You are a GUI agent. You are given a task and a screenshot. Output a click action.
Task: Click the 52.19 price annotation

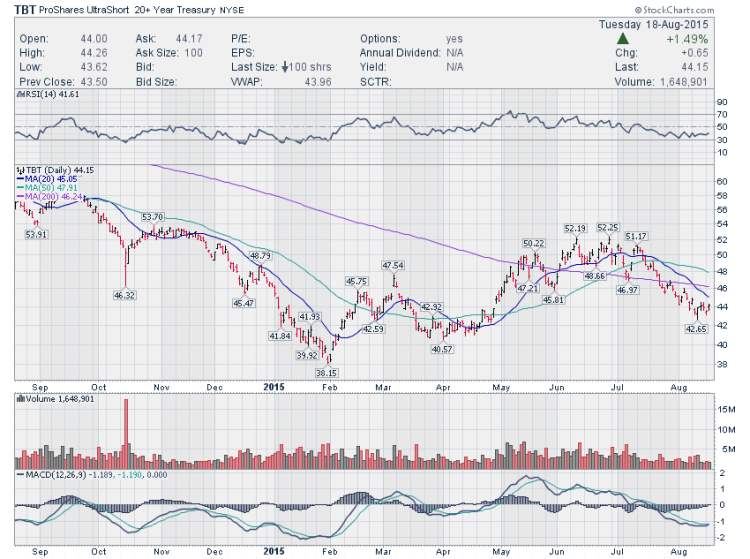point(575,228)
